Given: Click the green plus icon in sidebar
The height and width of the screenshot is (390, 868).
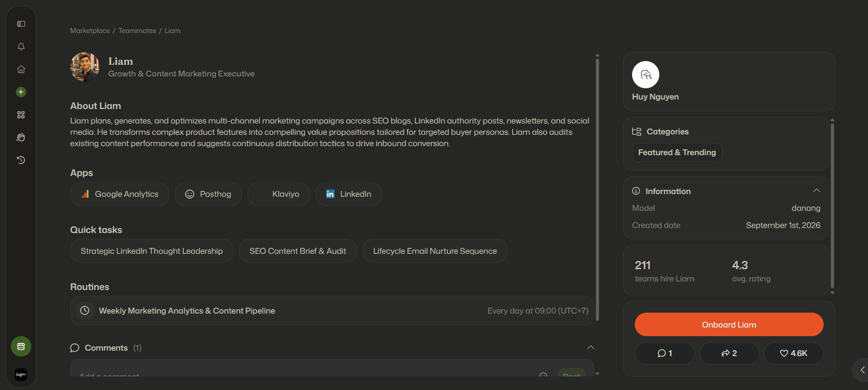Looking at the screenshot, I should [21, 92].
